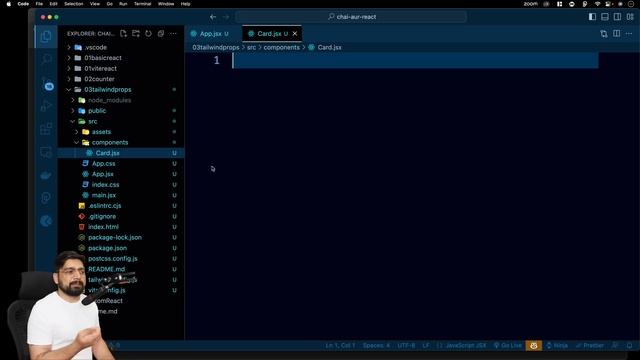The height and width of the screenshot is (360, 640).
Task: Open the Docker view in activity bar
Action: point(46,176)
